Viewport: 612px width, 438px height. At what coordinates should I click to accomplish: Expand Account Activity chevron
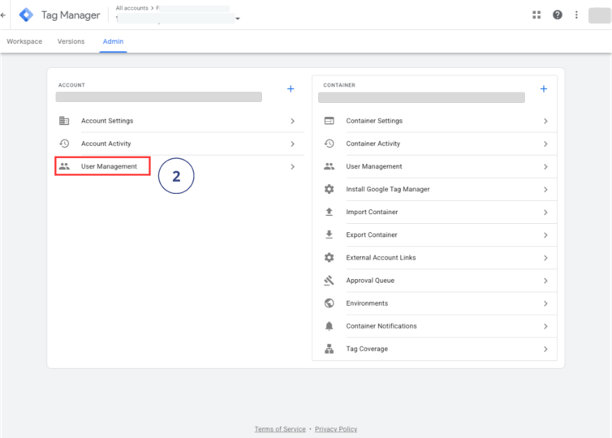(292, 144)
